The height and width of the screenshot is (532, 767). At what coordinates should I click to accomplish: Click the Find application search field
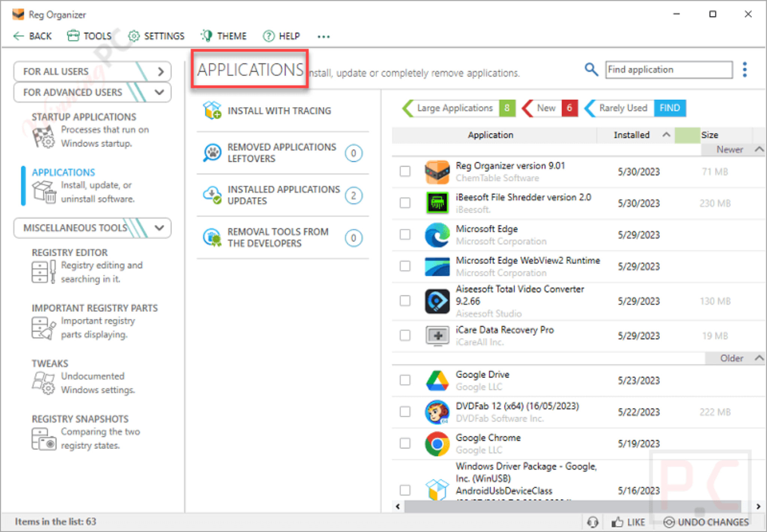point(669,70)
